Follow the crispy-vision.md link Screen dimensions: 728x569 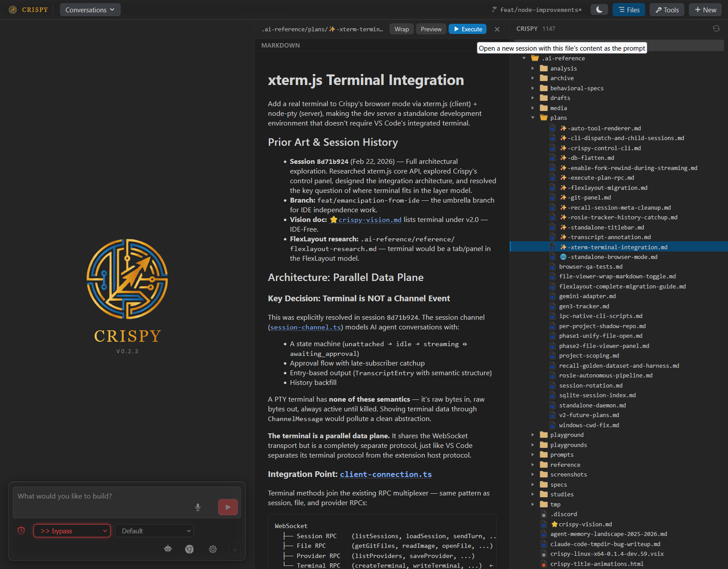tap(369, 219)
